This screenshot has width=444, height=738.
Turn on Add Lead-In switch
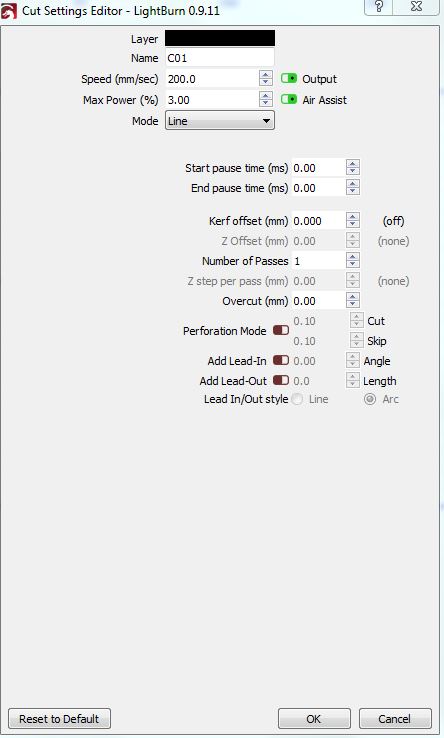tap(281, 361)
